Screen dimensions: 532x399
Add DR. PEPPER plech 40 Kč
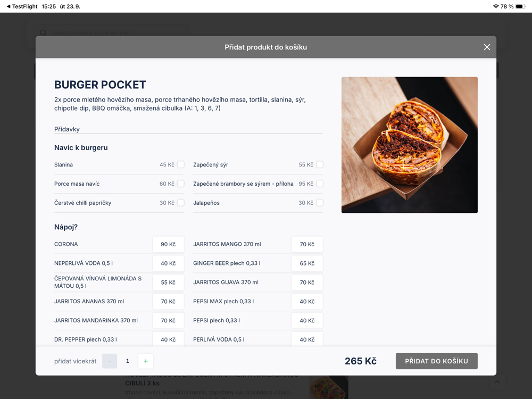168,339
